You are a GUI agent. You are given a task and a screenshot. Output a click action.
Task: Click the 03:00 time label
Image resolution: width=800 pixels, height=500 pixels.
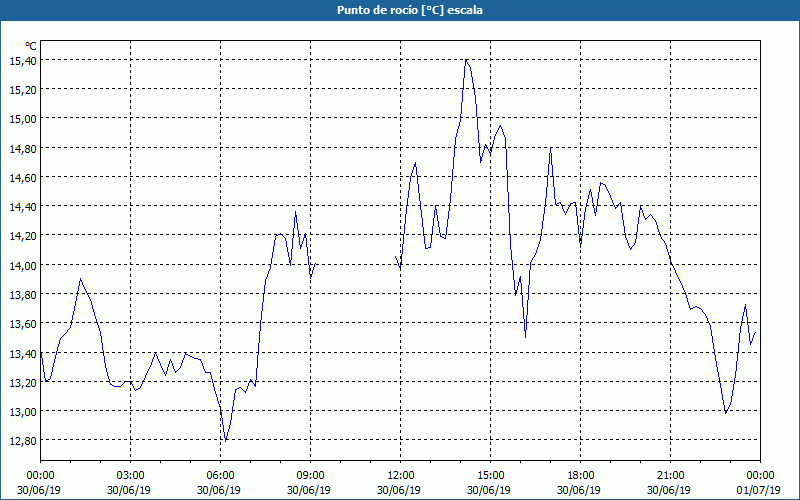click(131, 476)
